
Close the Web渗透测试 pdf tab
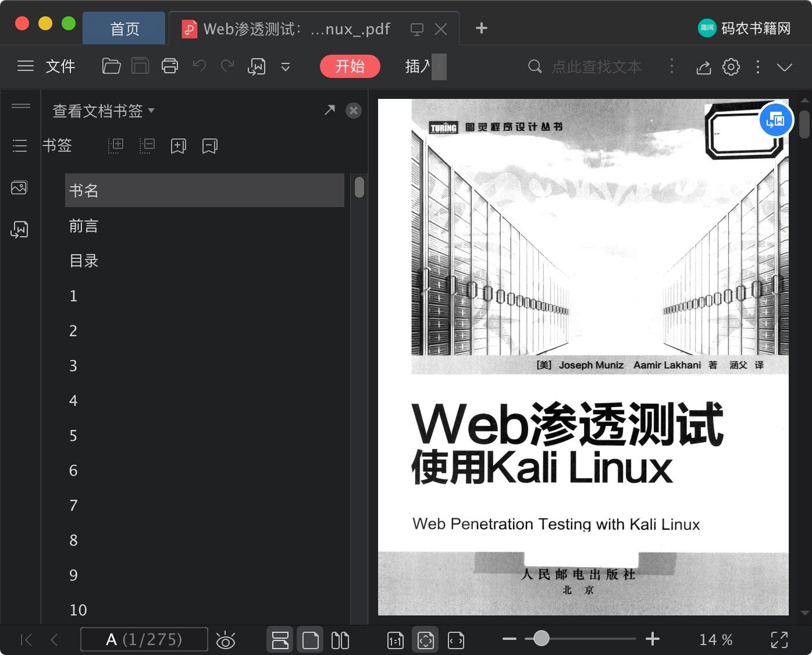pyautogui.click(x=441, y=29)
